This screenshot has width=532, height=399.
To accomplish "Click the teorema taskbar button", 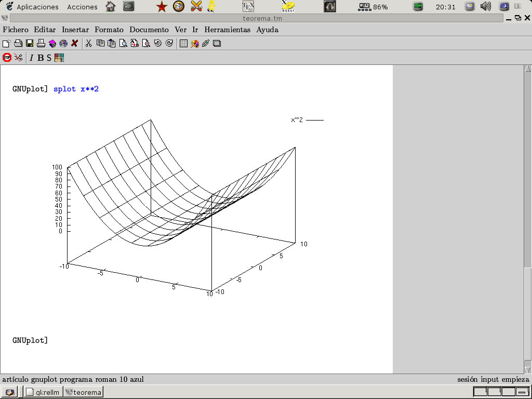I will pos(83,392).
